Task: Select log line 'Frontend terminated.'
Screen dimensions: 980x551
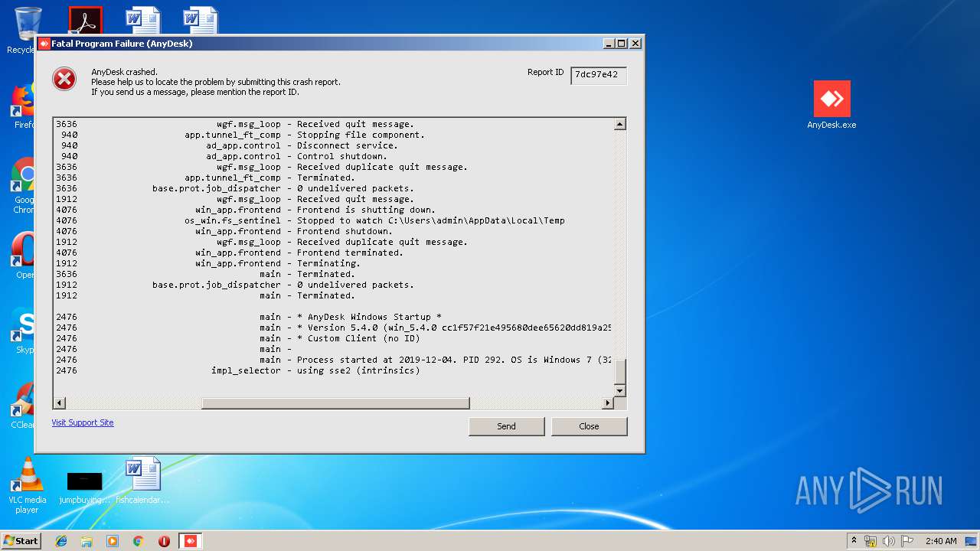Action: 350,253
